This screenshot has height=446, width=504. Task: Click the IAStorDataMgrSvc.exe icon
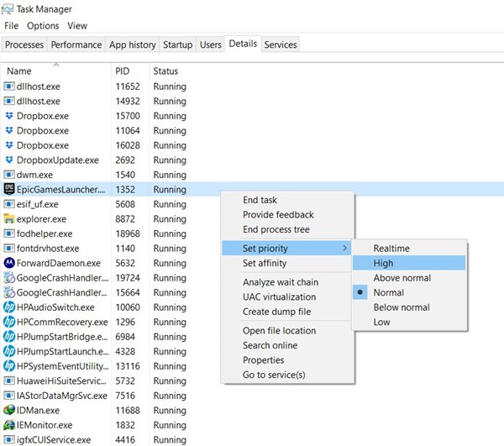point(9,396)
